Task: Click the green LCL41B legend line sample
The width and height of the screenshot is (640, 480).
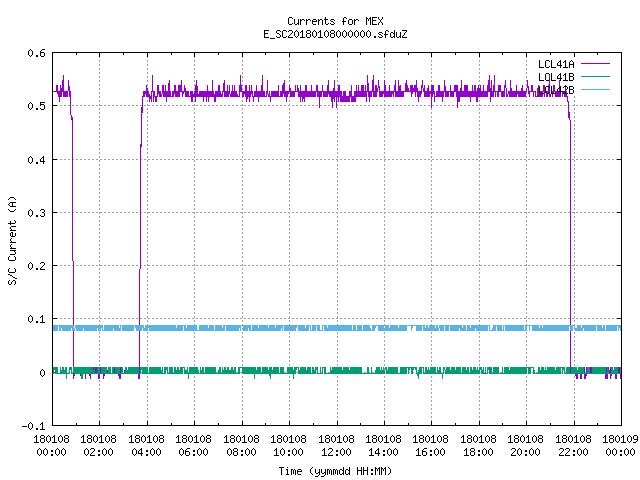Action: tap(595, 76)
